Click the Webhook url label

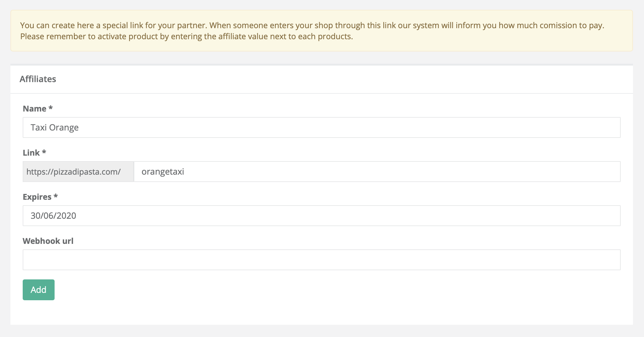(48, 241)
